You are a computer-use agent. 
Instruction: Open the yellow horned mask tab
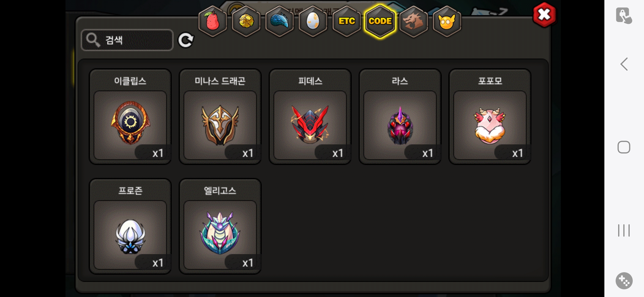pos(447,21)
